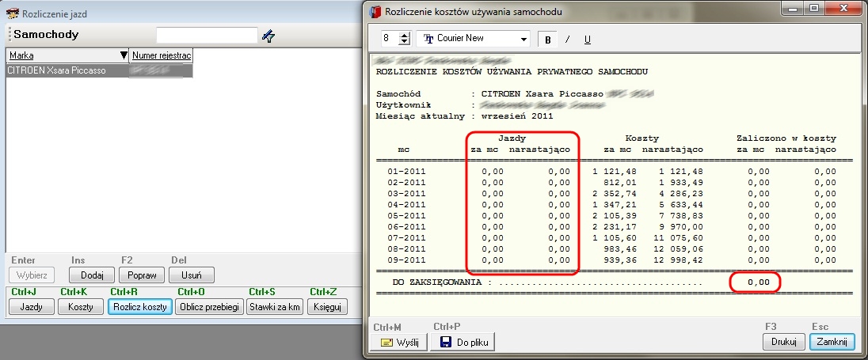Click the red book icon in the Rozliczenie kosztów title bar
Screen dimensions: 868x360
[376, 11]
